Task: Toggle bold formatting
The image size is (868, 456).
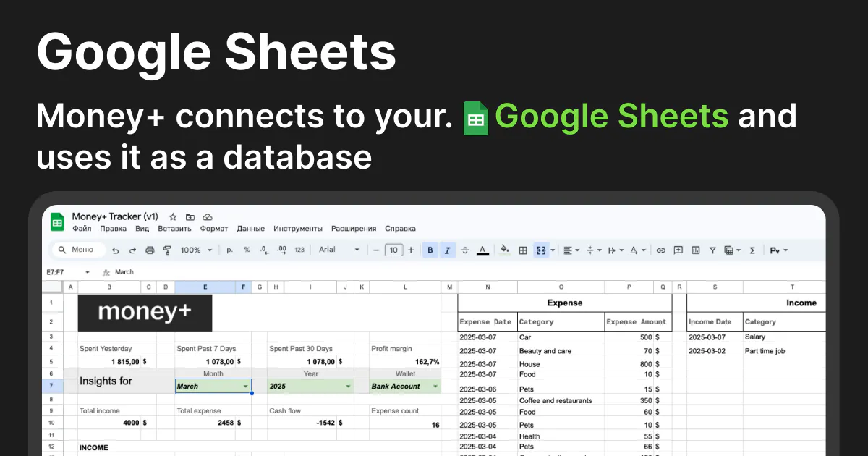Action: (430, 250)
